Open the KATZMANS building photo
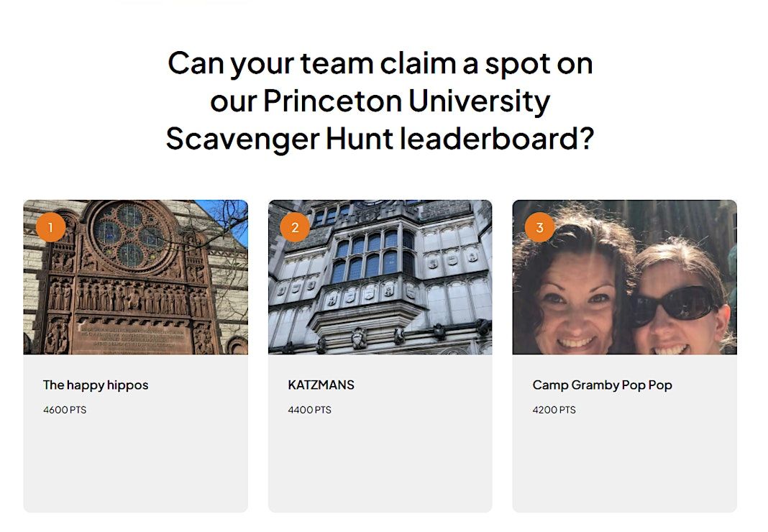Image resolution: width=768 pixels, height=532 pixels. click(380, 278)
